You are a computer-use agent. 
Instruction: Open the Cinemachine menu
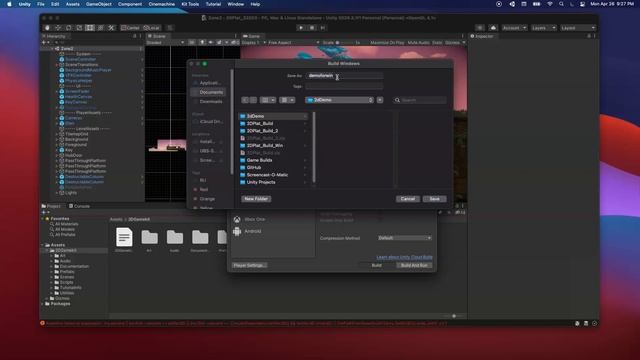[161, 4]
